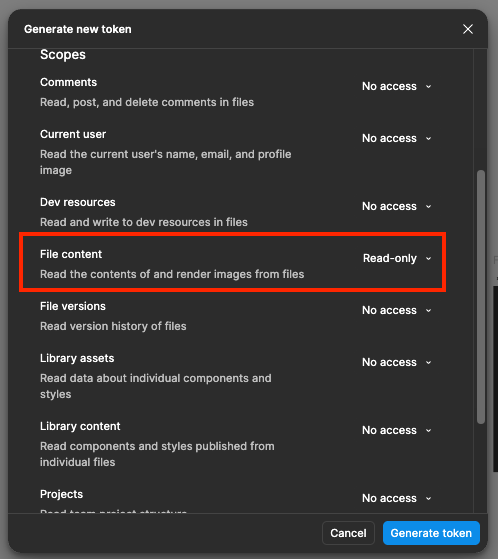
Task: Click the Scopes section heading
Action: (63, 55)
